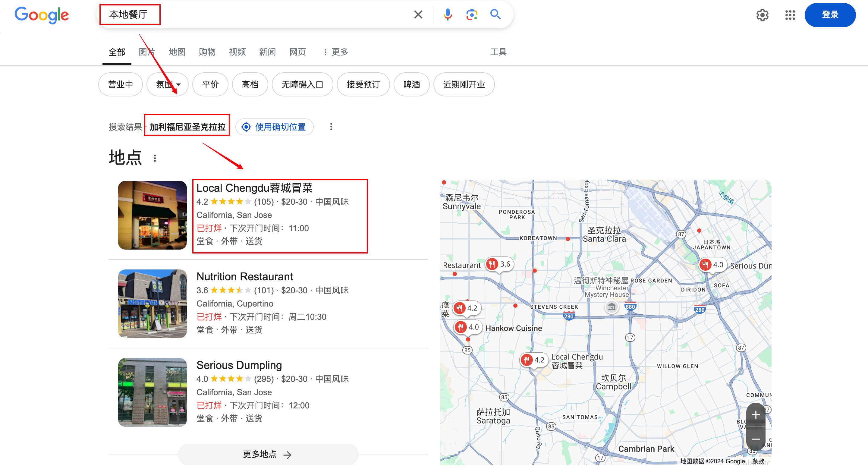The image size is (868, 469).
Task: Toggle the 啤酒 filter chip
Action: click(411, 84)
